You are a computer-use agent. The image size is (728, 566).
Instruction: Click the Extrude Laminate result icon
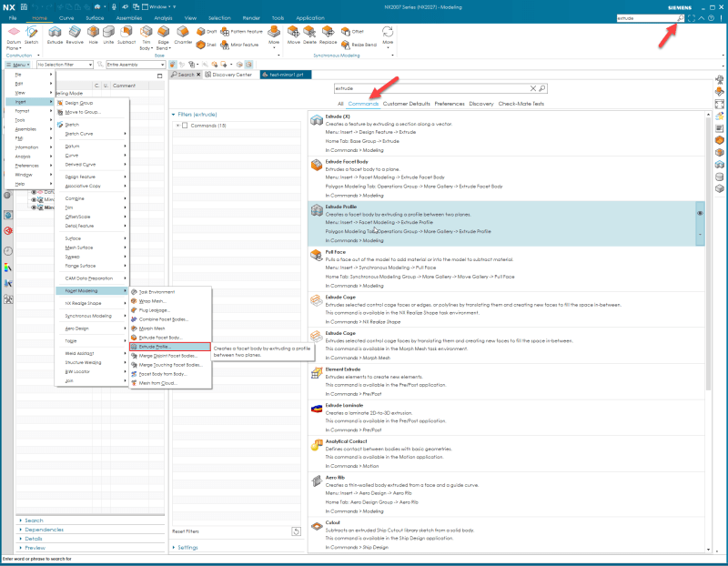(x=317, y=409)
